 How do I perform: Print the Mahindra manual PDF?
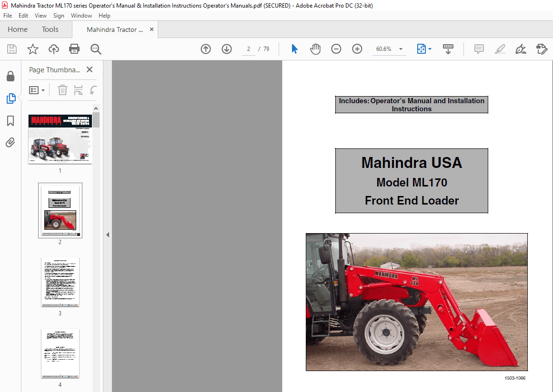[74, 49]
